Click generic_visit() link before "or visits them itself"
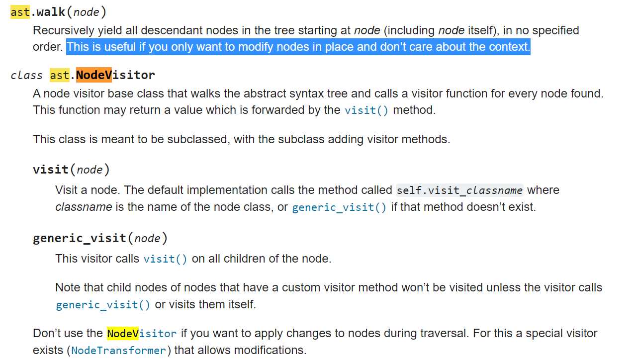Screen dimensions: 635x364 tap(103, 305)
